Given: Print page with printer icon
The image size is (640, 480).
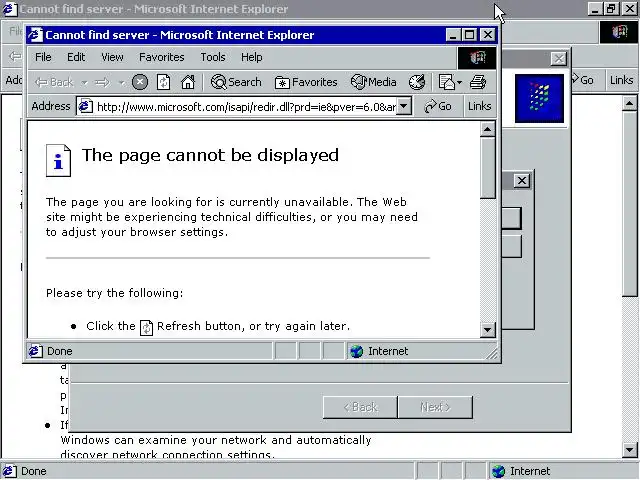Looking at the screenshot, I should [x=478, y=82].
